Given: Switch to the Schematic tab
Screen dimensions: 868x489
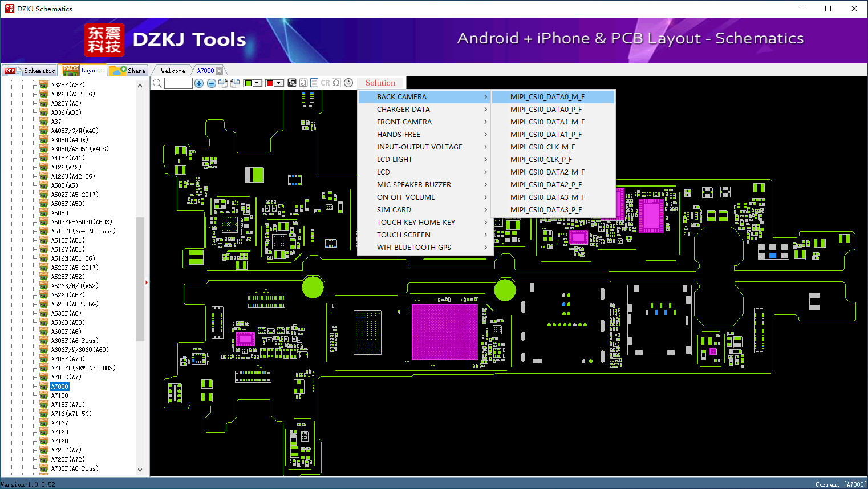Looking at the screenshot, I should tap(30, 71).
